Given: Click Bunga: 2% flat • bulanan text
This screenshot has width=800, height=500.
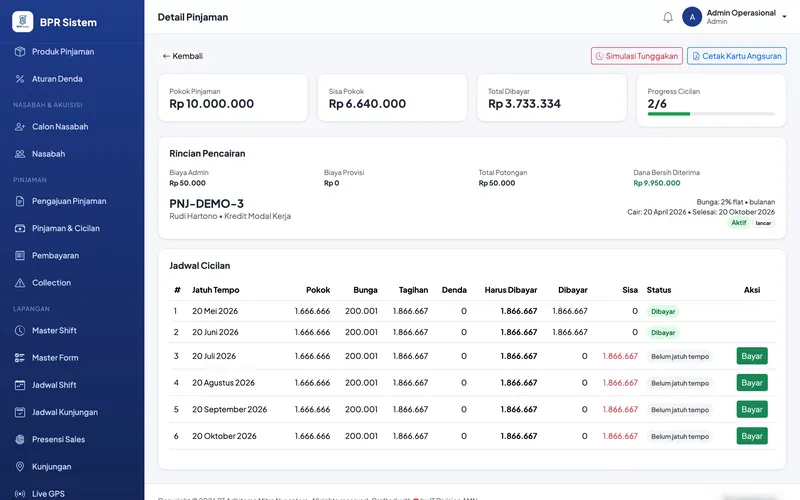Looking at the screenshot, I should click(x=736, y=202).
